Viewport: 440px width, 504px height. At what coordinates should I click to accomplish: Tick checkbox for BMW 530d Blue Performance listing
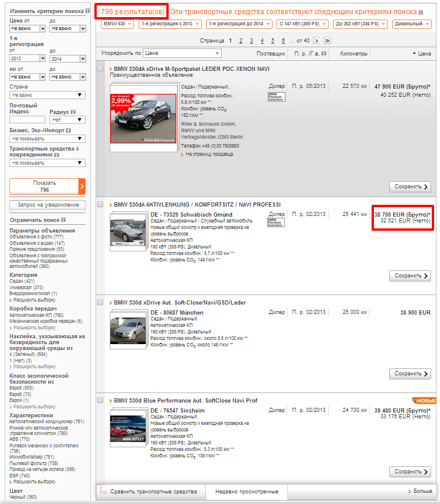(100, 400)
